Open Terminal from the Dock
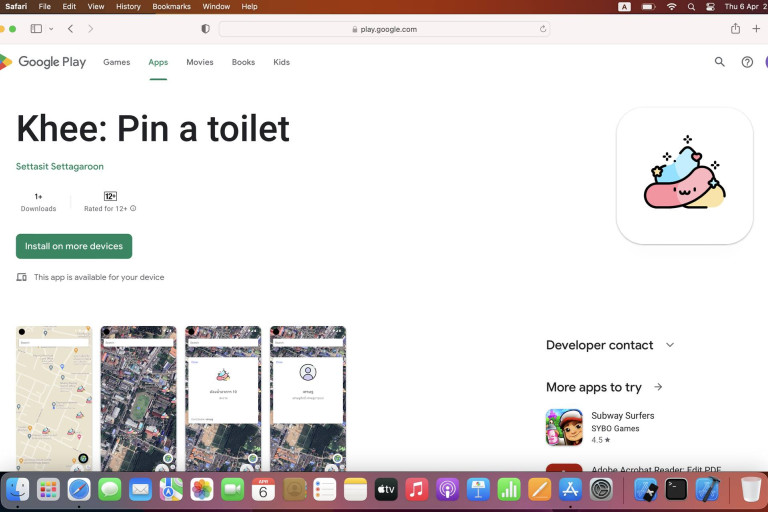Image resolution: width=768 pixels, height=512 pixels. pyautogui.click(x=676, y=489)
